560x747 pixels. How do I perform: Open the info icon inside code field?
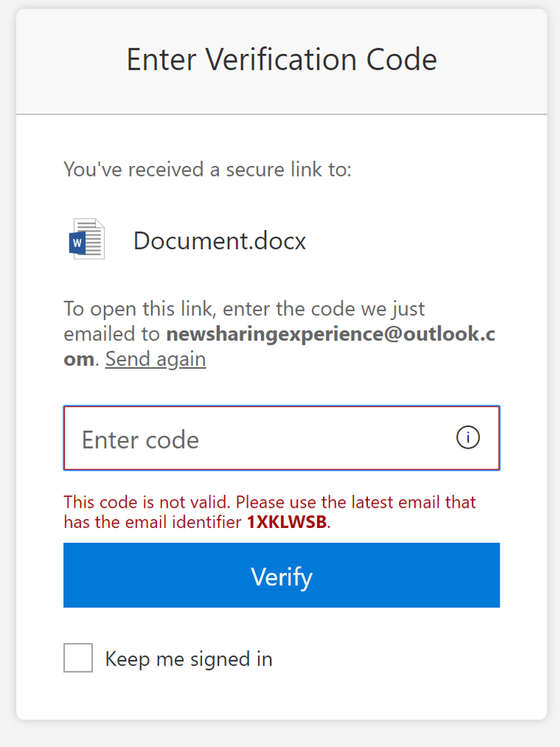tap(467, 437)
